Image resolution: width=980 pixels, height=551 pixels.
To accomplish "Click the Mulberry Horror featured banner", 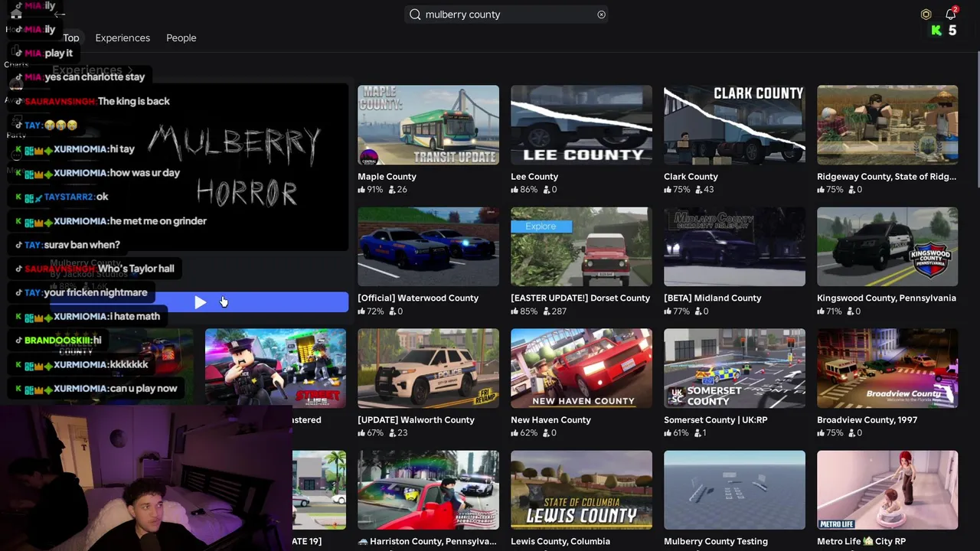I will point(234,168).
